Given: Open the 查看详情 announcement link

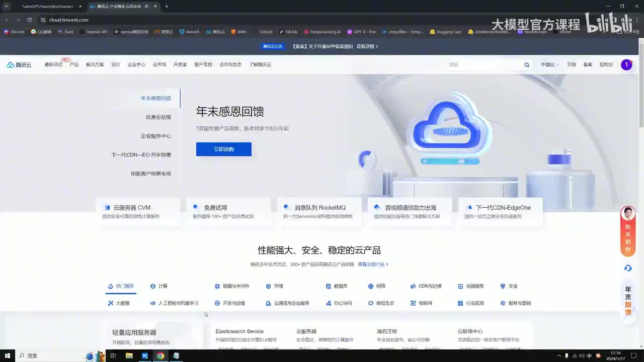Looking at the screenshot, I should tap(367, 46).
